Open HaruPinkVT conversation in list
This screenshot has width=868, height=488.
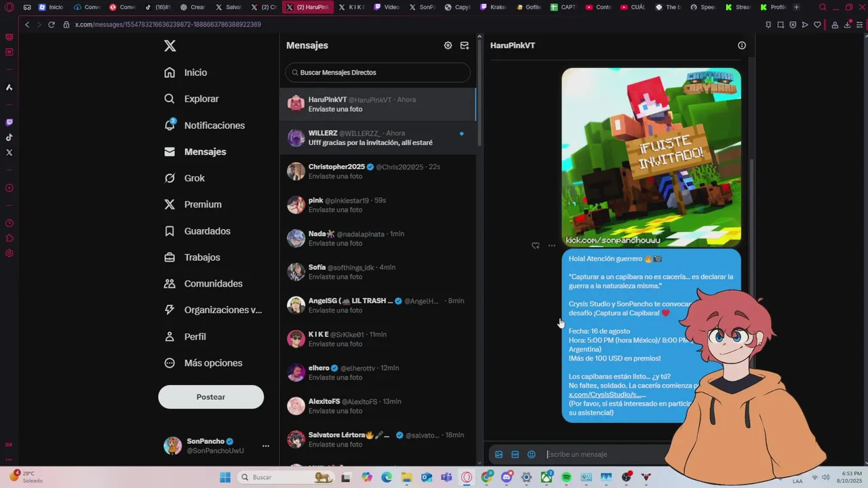pos(378,104)
